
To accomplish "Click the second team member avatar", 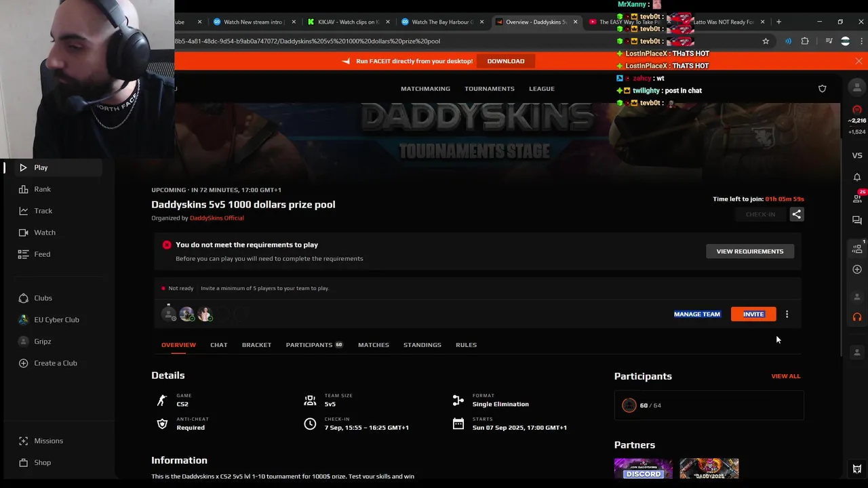I will coord(186,314).
